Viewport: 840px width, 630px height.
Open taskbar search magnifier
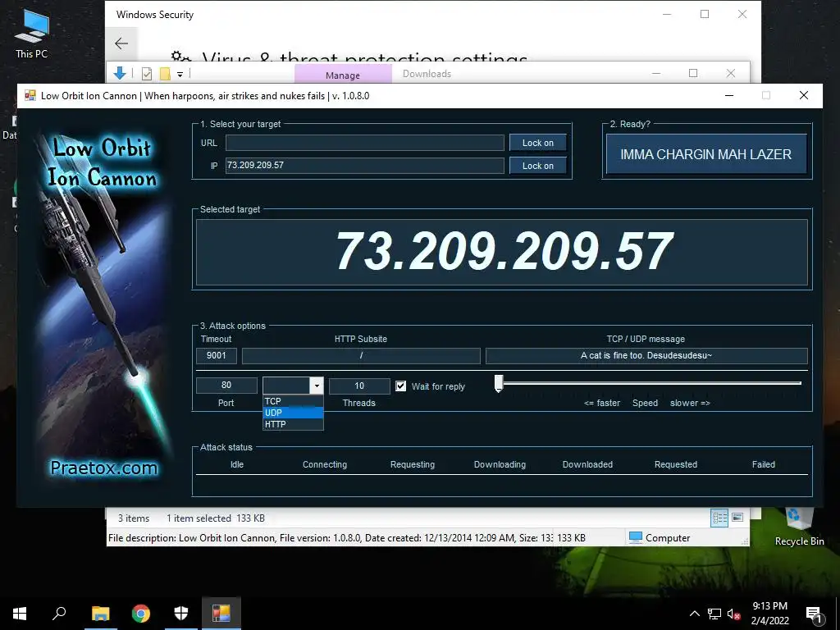pyautogui.click(x=59, y=614)
